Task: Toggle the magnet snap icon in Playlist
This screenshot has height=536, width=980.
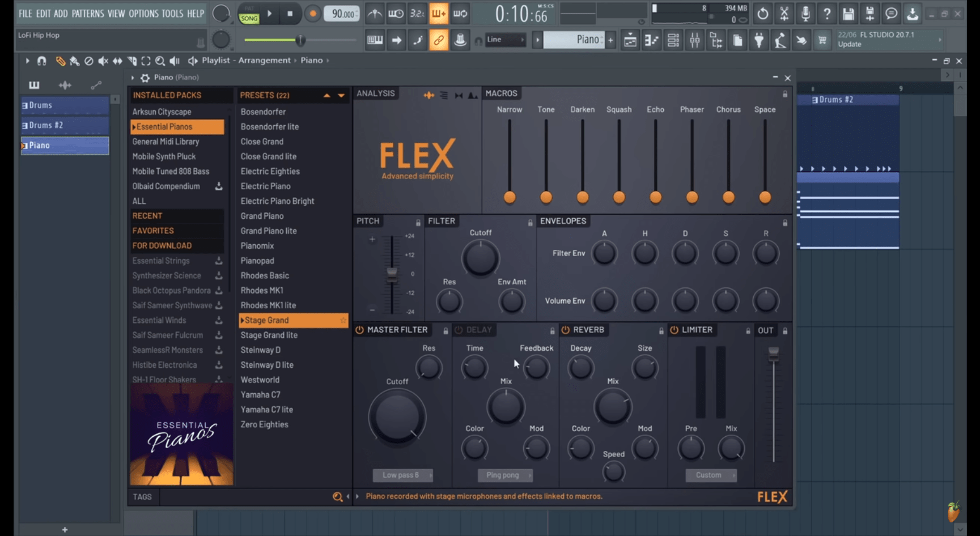Action: click(x=41, y=61)
